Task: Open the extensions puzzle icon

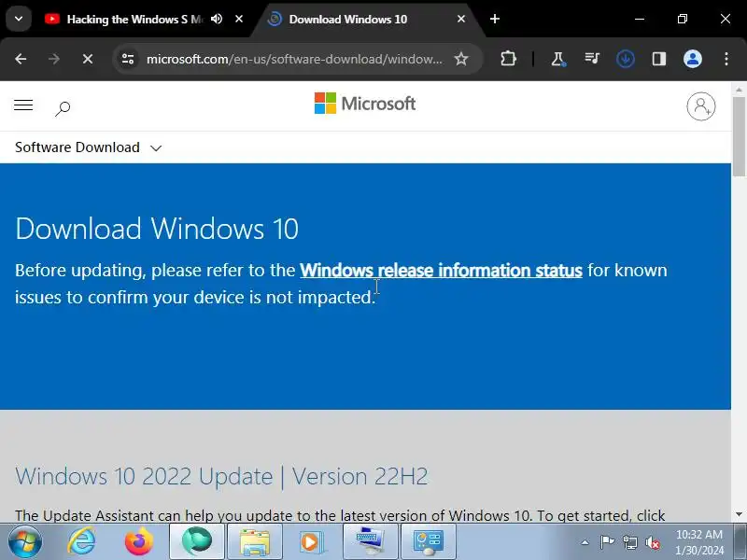Action: tap(508, 59)
